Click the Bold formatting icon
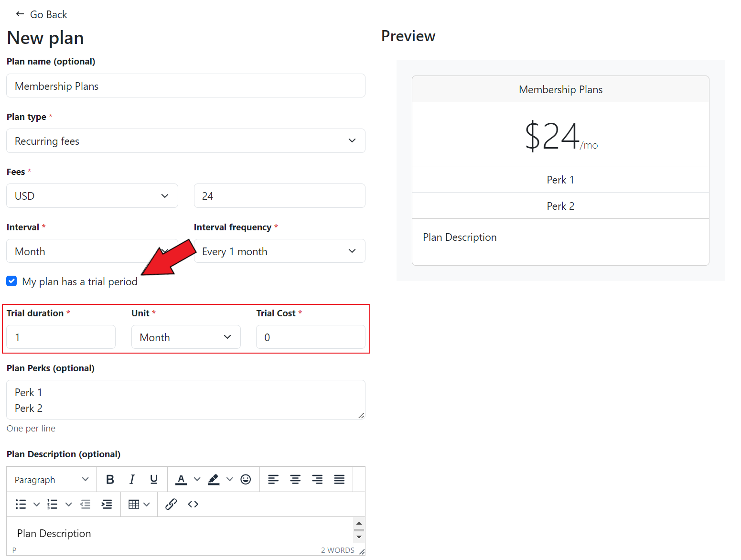This screenshot has height=560, width=741. pyautogui.click(x=110, y=479)
